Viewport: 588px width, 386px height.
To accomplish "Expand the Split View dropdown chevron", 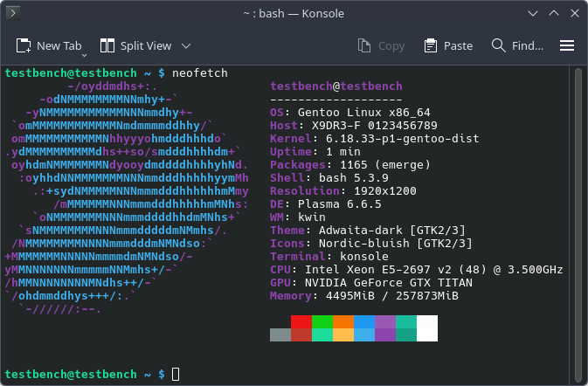I will coord(186,45).
